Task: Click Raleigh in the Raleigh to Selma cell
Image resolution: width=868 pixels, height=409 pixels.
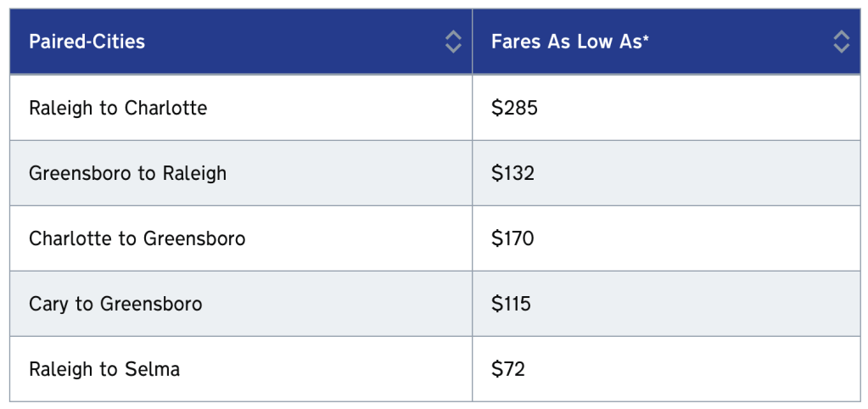Action: click(x=61, y=369)
